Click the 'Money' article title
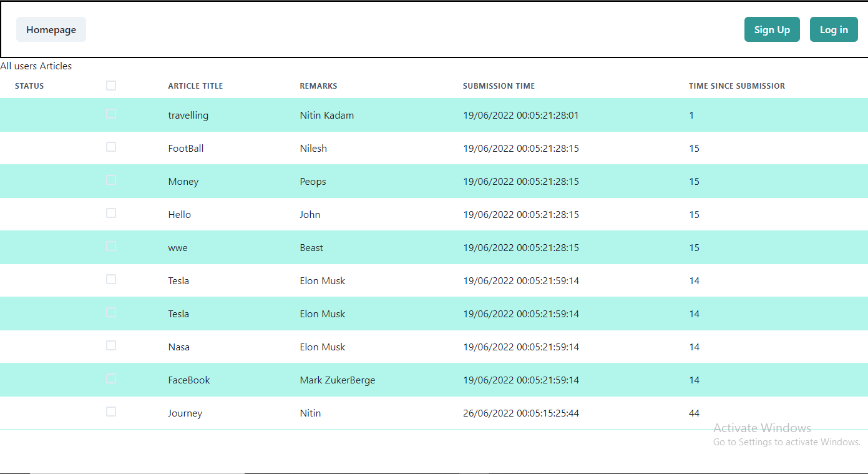Image resolution: width=868 pixels, height=474 pixels. (183, 182)
